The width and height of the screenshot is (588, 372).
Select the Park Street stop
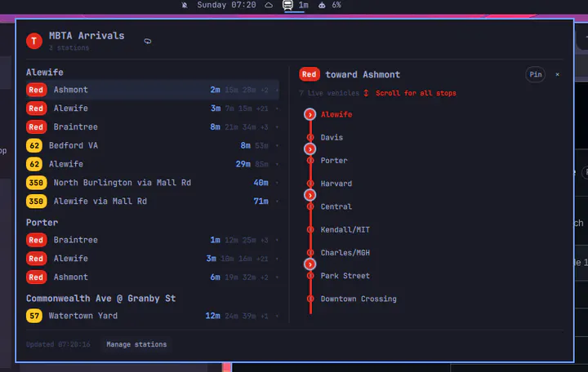tap(345, 276)
